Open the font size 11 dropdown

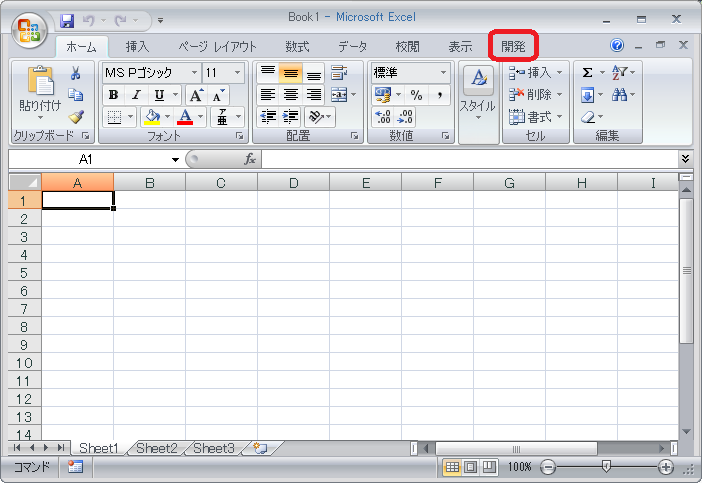tap(237, 73)
